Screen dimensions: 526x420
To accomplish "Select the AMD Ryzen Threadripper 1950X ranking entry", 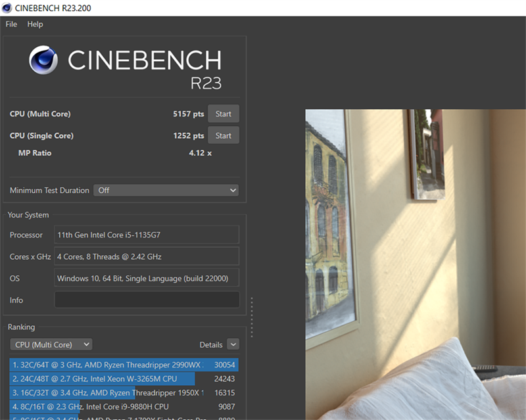I will coord(118,392).
